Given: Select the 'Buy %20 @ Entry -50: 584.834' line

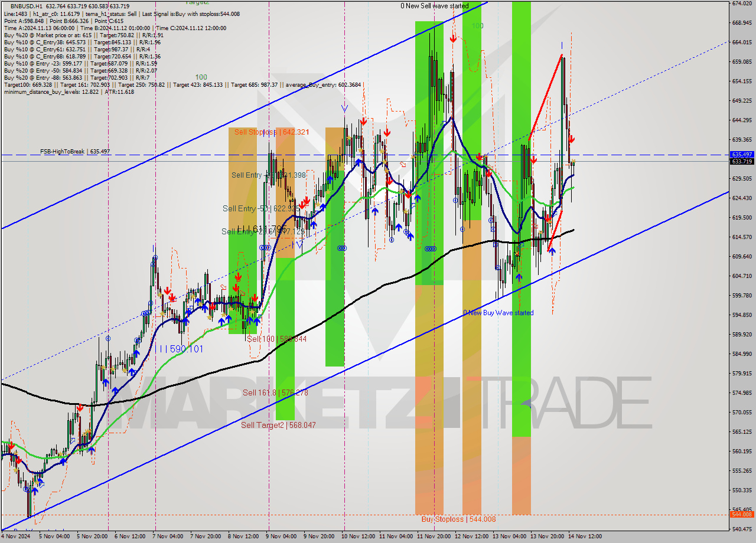Looking at the screenshot, I should click(x=80, y=70).
